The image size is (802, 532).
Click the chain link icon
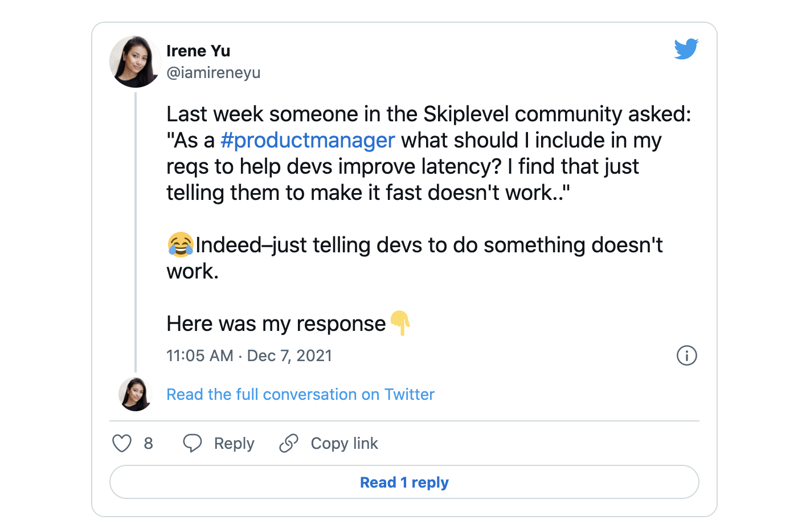pos(289,443)
